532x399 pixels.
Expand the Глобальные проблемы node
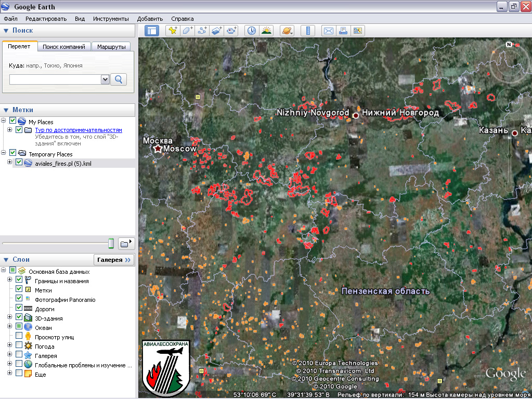coord(9,363)
